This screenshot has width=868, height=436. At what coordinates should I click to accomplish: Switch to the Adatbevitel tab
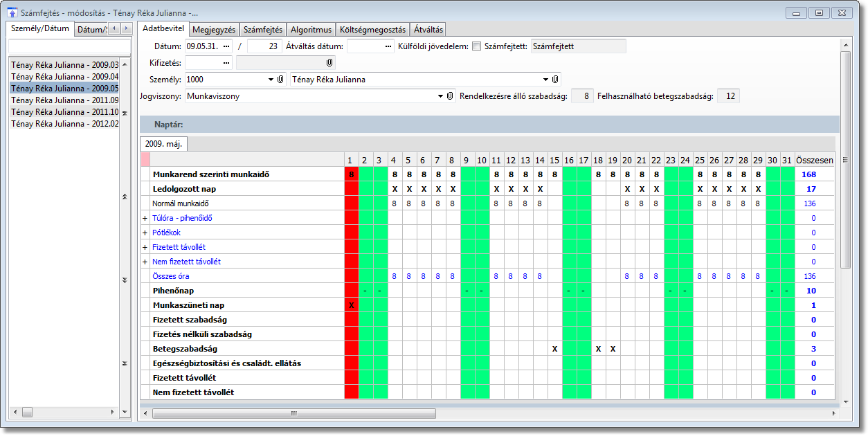(x=163, y=28)
